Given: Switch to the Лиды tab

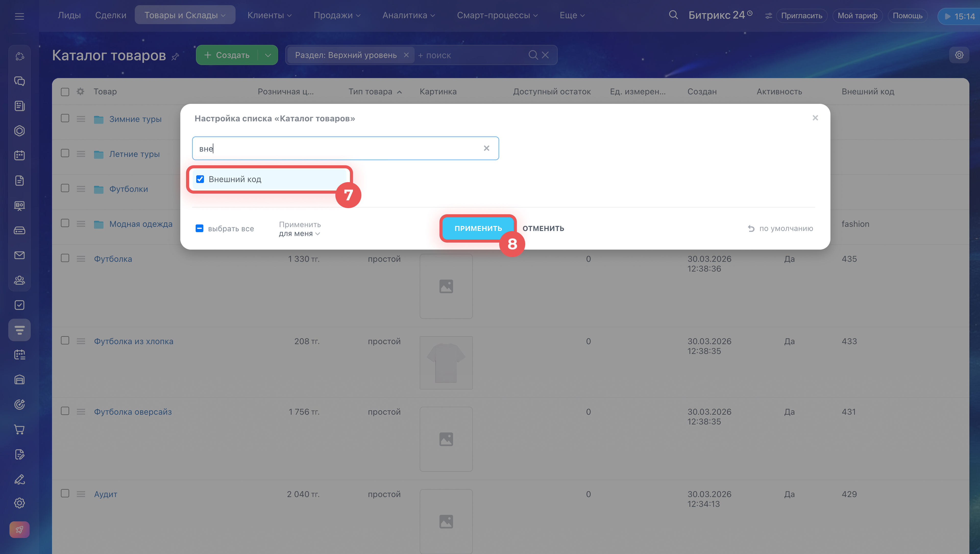Looking at the screenshot, I should (x=69, y=15).
